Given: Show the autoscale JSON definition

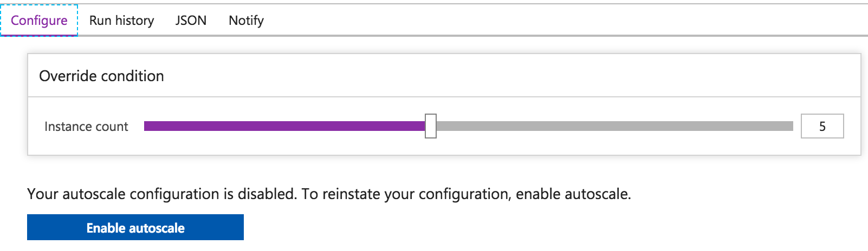Looking at the screenshot, I should click(191, 21).
